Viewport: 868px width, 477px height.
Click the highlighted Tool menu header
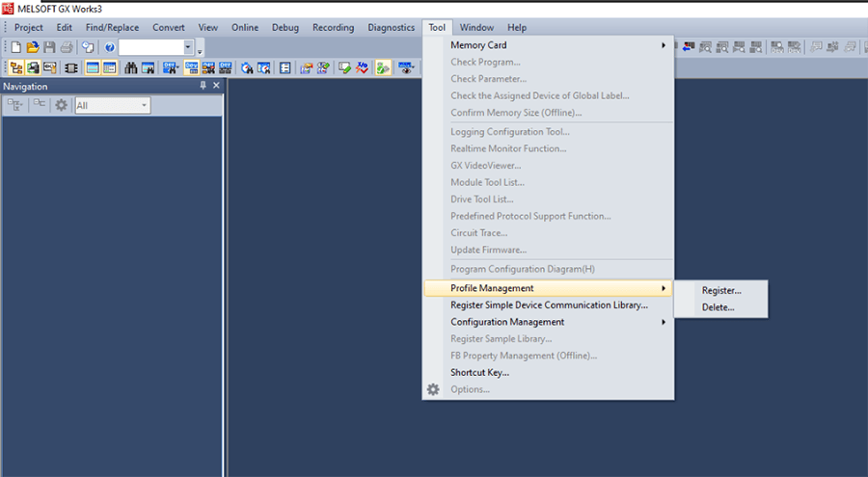point(437,27)
